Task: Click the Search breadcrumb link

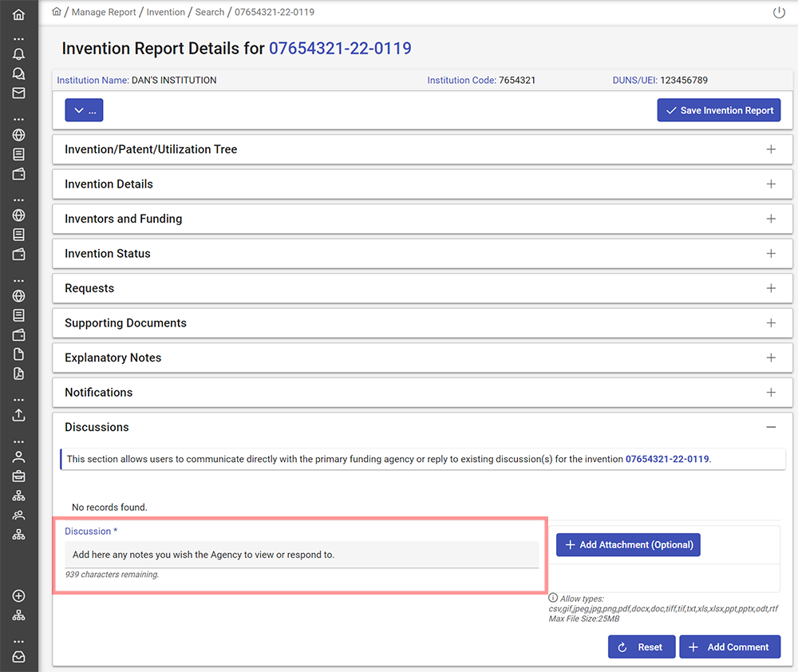Action: [209, 12]
